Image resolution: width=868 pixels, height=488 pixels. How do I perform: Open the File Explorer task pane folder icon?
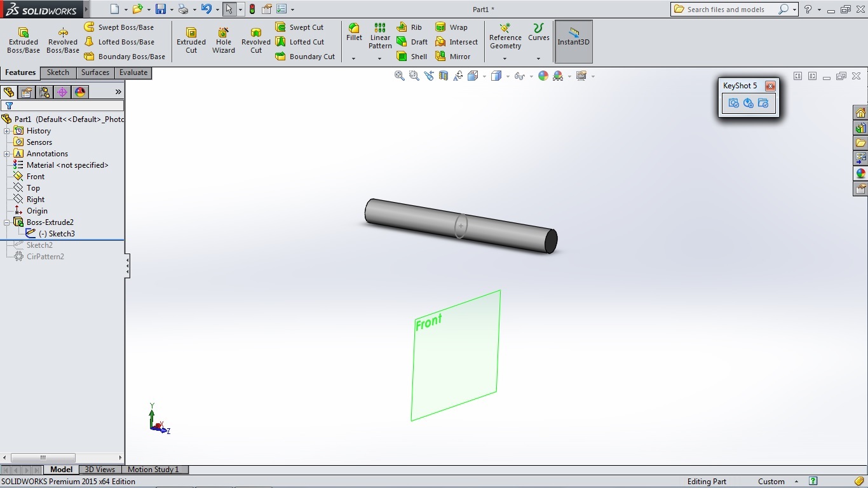[860, 143]
